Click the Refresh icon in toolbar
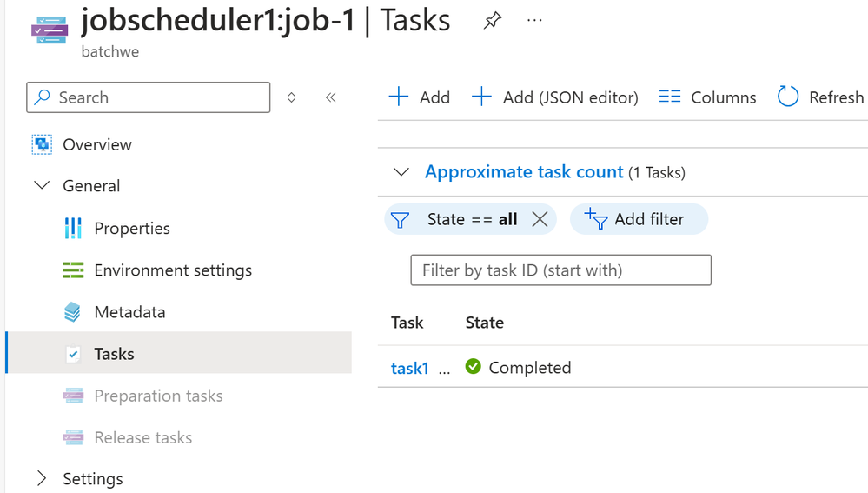 point(788,97)
